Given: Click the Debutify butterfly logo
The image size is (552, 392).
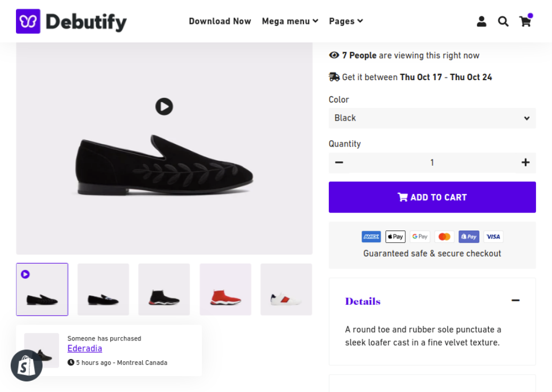Looking at the screenshot, I should click(x=28, y=21).
